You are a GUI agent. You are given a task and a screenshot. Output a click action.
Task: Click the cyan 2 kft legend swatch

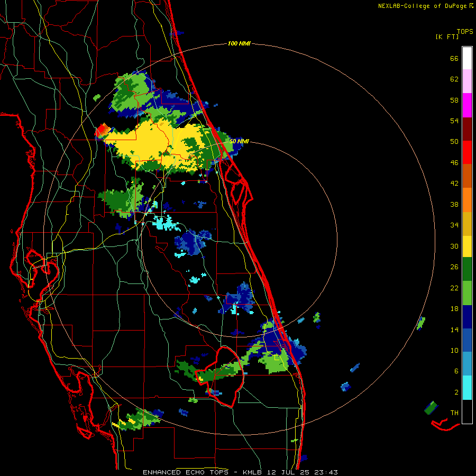[467, 388]
